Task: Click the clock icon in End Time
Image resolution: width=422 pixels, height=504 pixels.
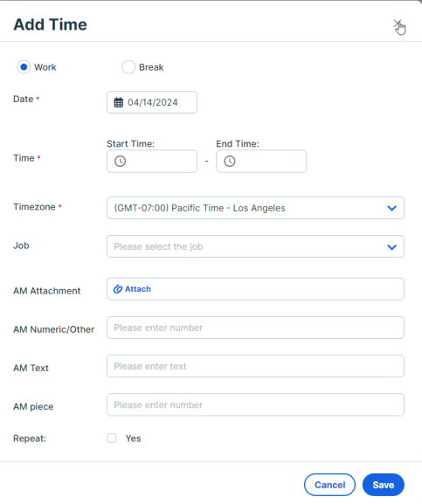Action: point(230,161)
